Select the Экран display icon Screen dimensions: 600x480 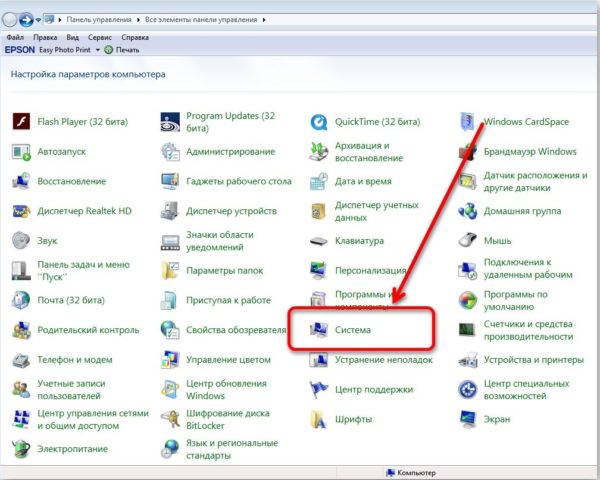pos(468,419)
